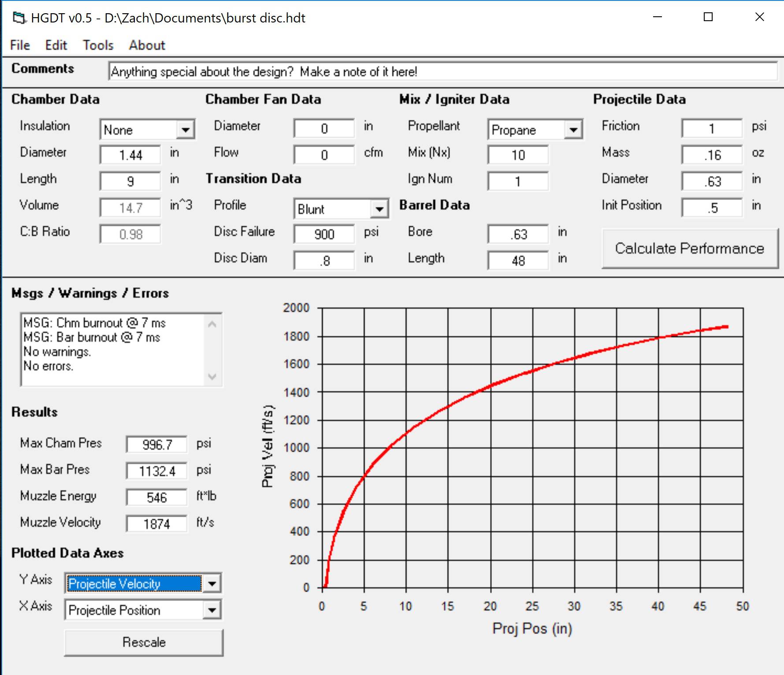Open the About menu
The image size is (784, 675).
(147, 45)
